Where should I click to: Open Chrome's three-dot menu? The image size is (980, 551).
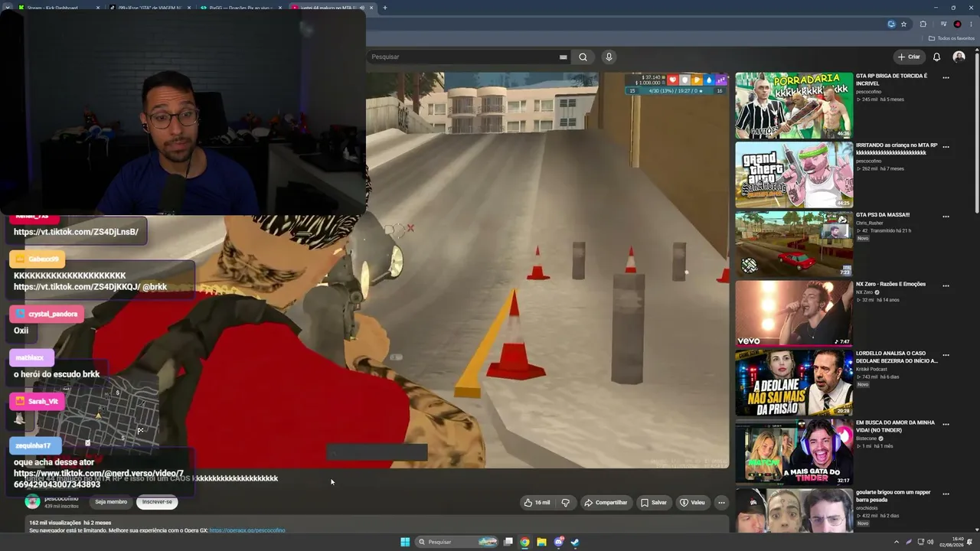(x=971, y=24)
